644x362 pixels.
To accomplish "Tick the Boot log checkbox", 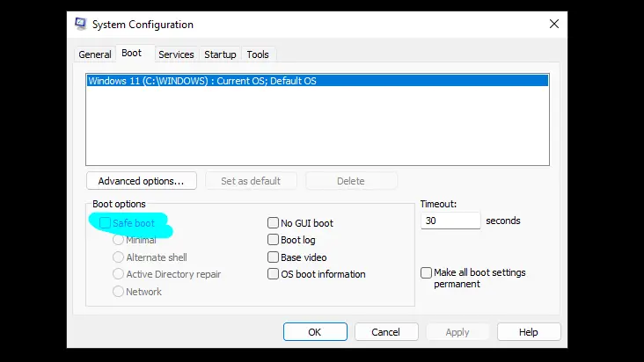I will tap(273, 239).
